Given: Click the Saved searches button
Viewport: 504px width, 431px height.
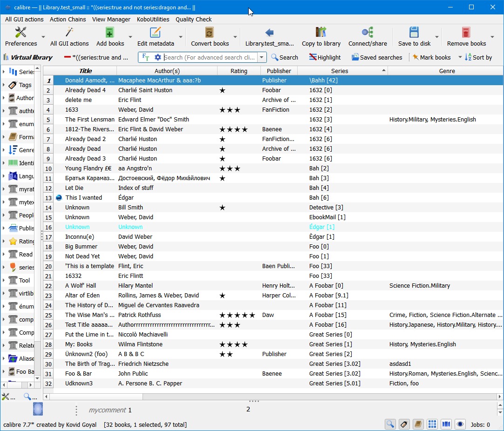Looking at the screenshot, I should [376, 57].
